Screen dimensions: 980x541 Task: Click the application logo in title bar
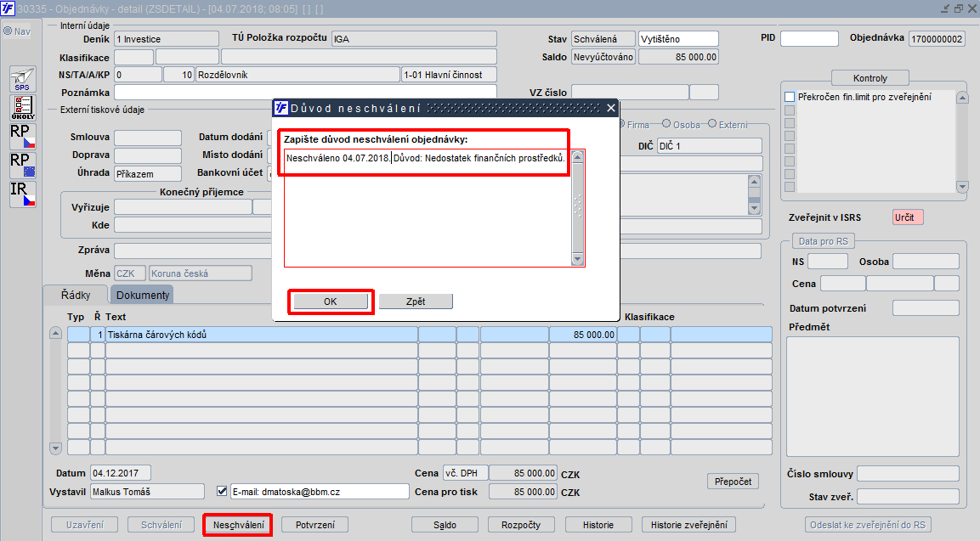tap(8, 8)
